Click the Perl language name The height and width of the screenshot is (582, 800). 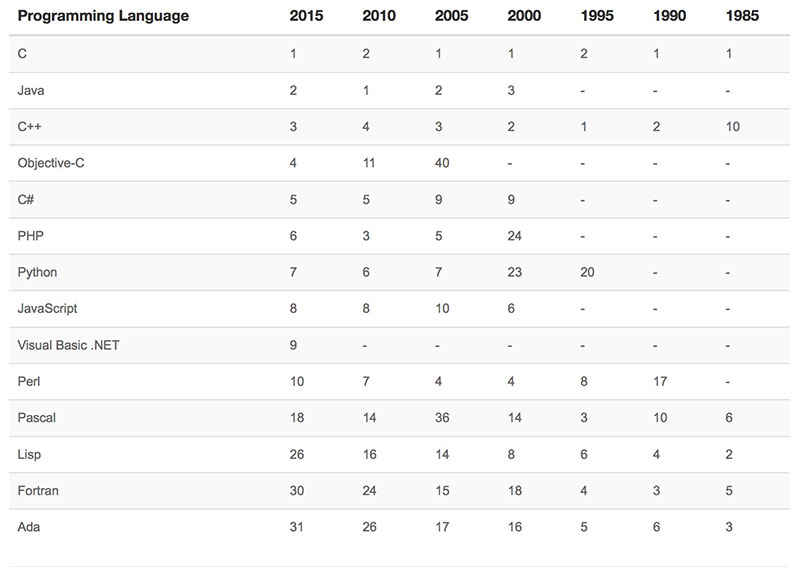[x=30, y=382]
